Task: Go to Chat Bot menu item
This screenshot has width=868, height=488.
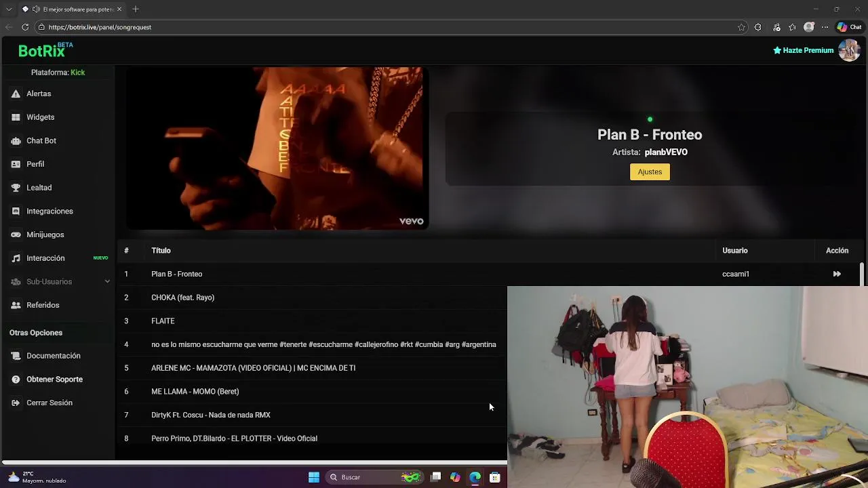Action: (x=41, y=141)
